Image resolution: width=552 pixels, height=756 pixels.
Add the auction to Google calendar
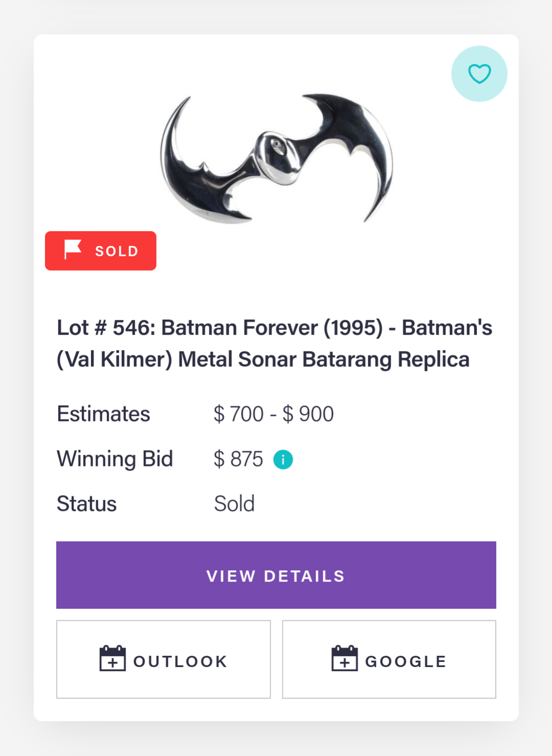click(389, 659)
